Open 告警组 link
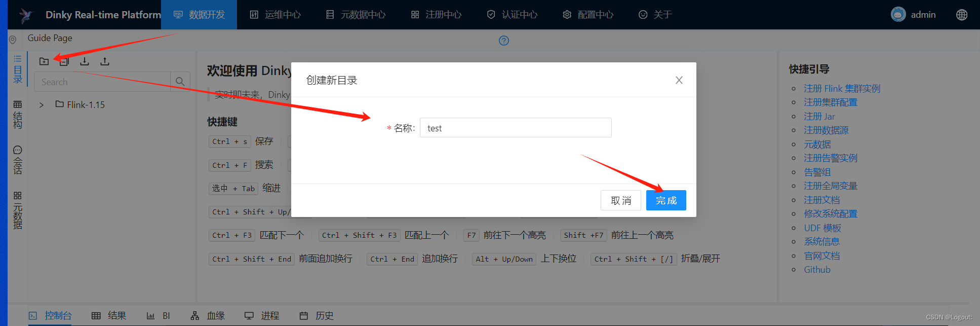The width and height of the screenshot is (980, 326). click(x=817, y=172)
